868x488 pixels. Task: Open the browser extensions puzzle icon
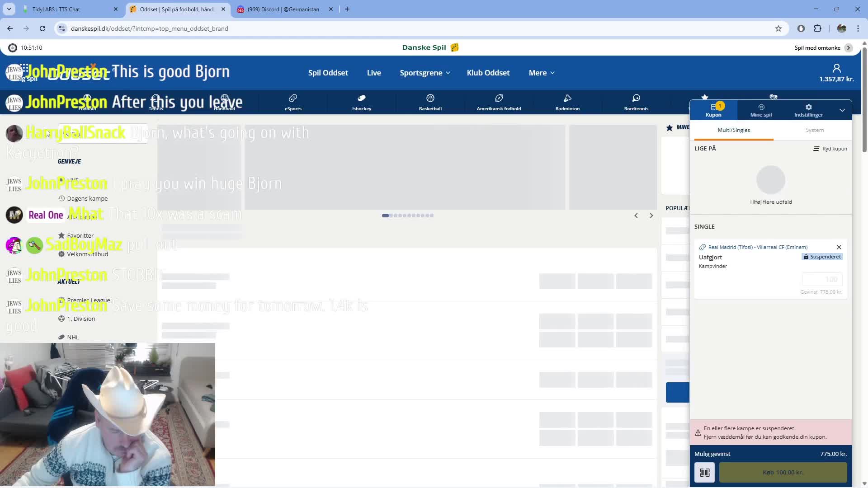click(x=817, y=28)
